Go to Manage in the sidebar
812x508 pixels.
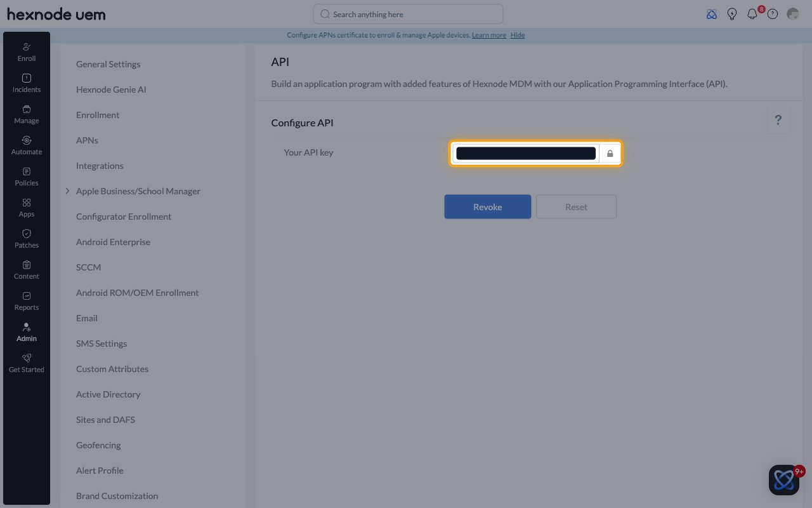(27, 114)
